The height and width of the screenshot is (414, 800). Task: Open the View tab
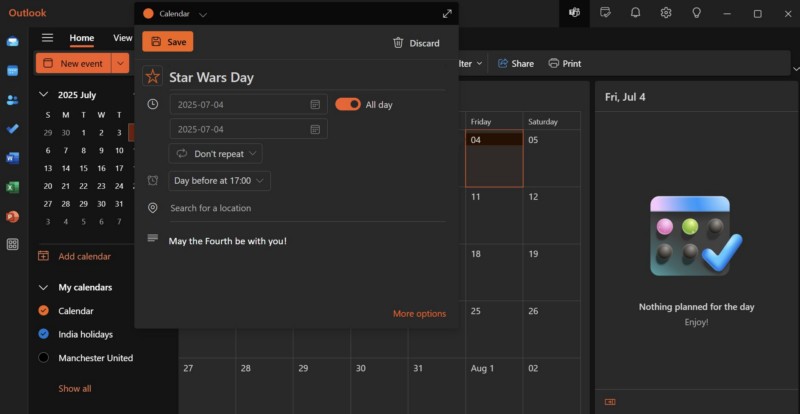point(122,38)
